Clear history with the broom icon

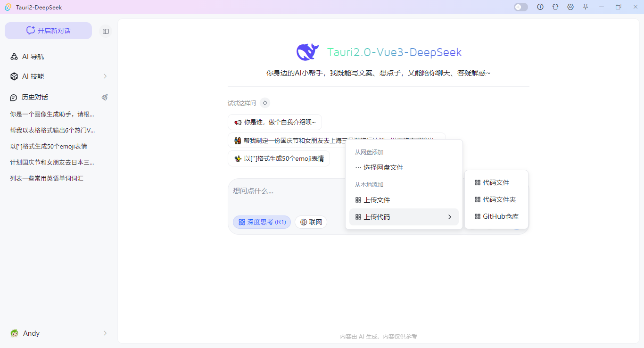pos(105,97)
